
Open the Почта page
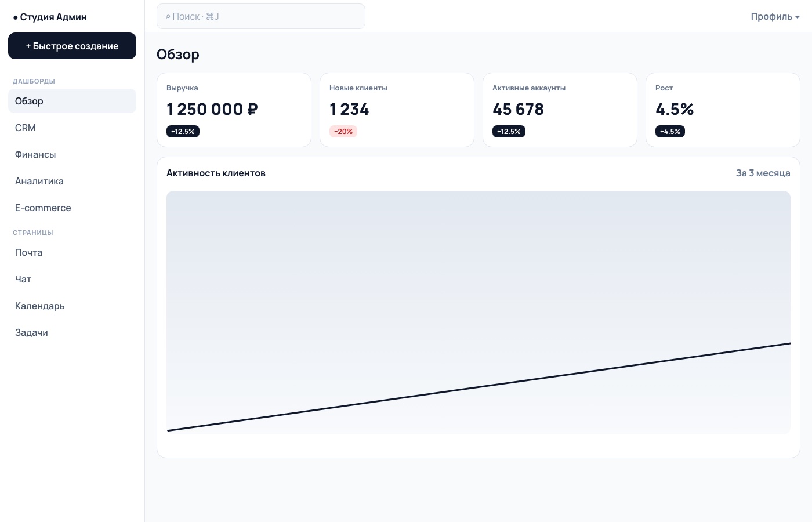coord(72,252)
